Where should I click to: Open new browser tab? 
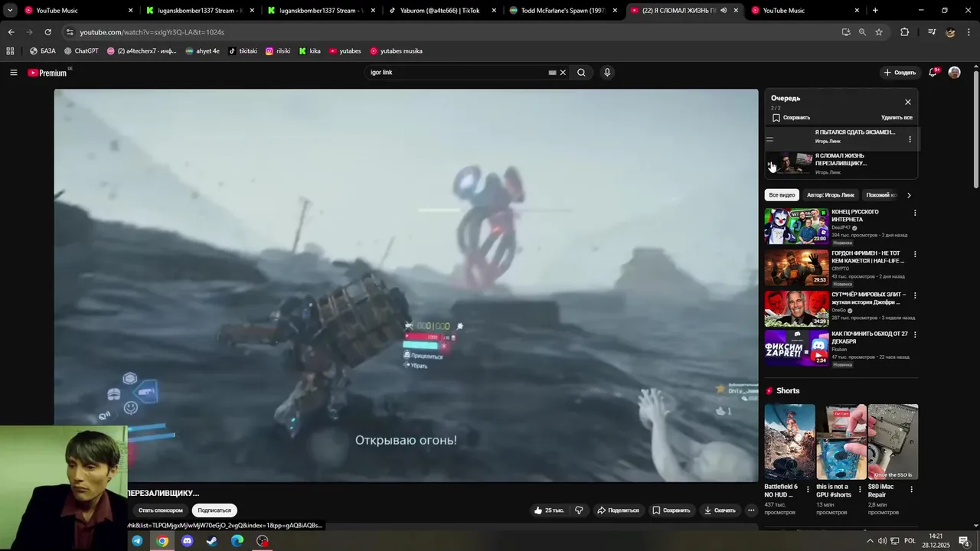coord(875,11)
